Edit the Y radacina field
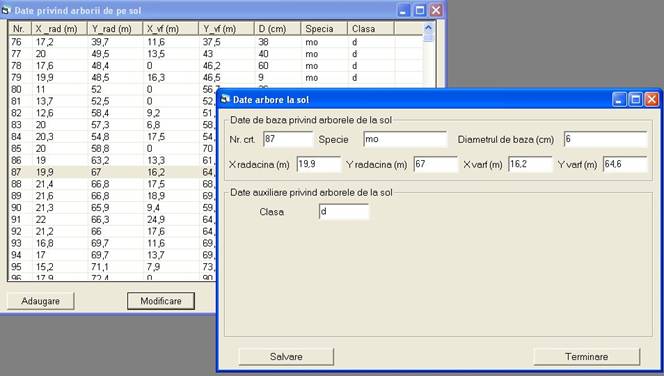The image size is (664, 376). [x=435, y=164]
